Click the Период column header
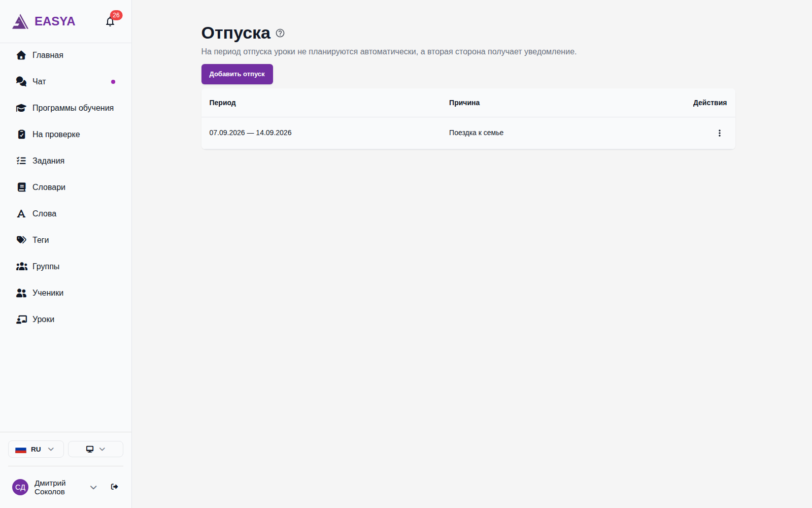This screenshot has width=812, height=508. 222,103
